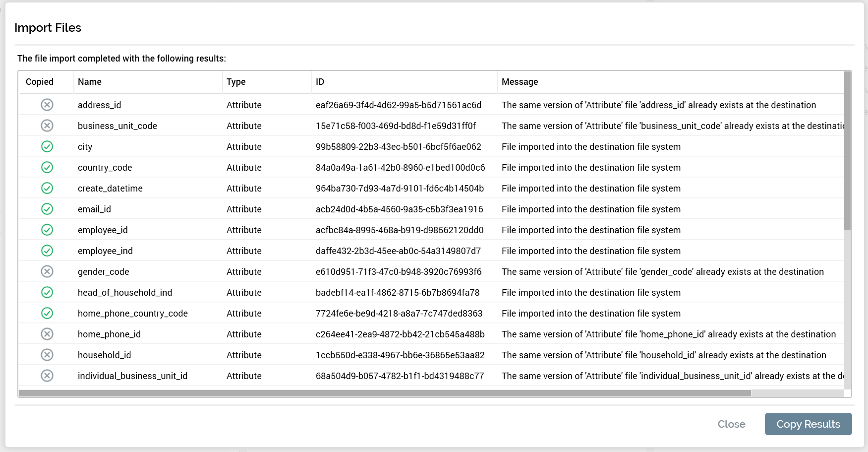The image size is (868, 452).
Task: Click the horizontal scrollbar under the table
Action: click(385, 393)
